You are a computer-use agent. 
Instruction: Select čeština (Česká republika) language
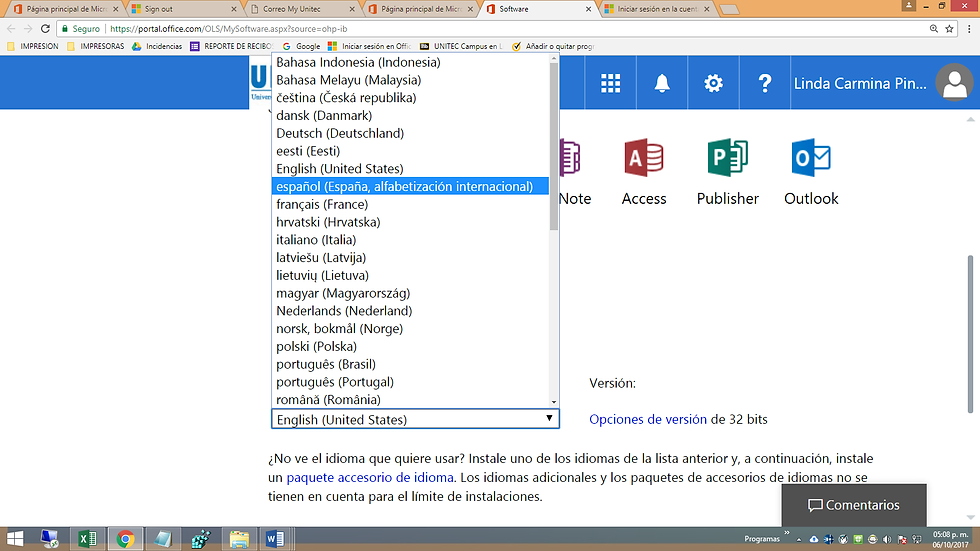click(x=411, y=97)
